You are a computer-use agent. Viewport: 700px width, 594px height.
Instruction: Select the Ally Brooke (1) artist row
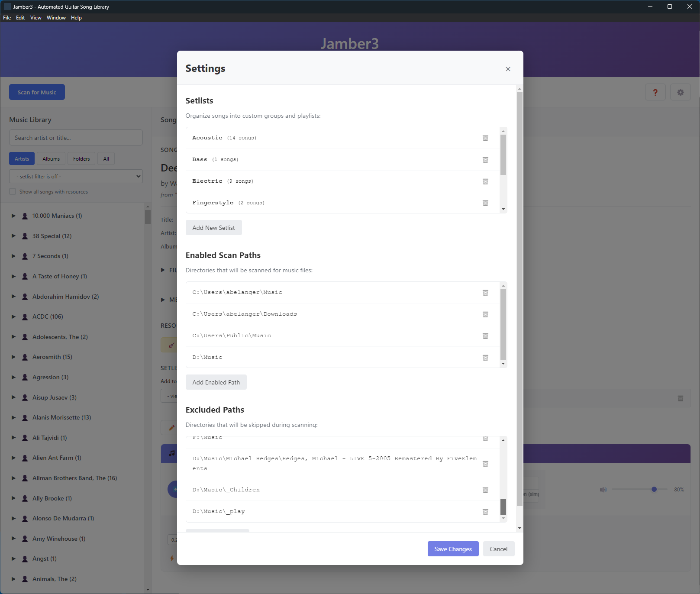72,498
